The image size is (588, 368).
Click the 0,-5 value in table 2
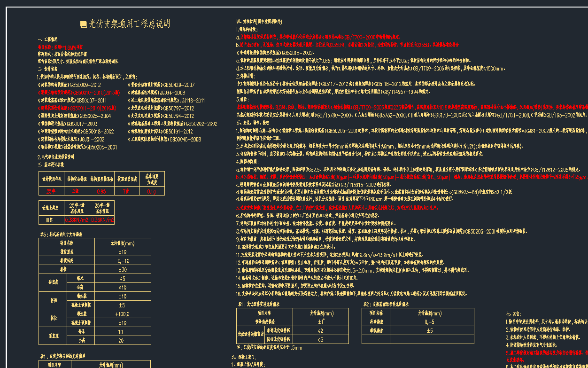click(429, 322)
